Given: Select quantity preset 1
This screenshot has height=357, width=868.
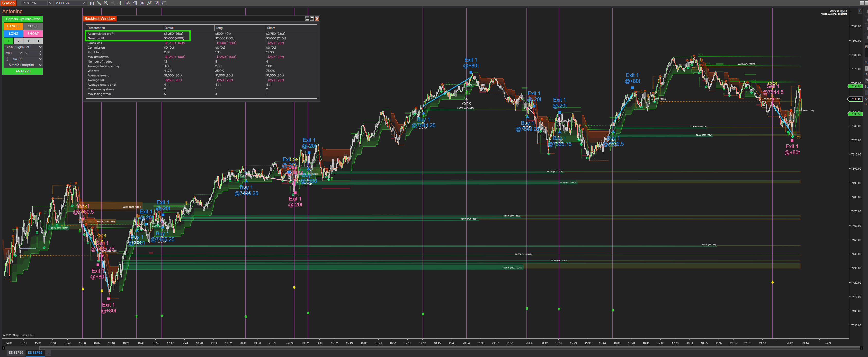Looking at the screenshot, I should click(8, 40).
